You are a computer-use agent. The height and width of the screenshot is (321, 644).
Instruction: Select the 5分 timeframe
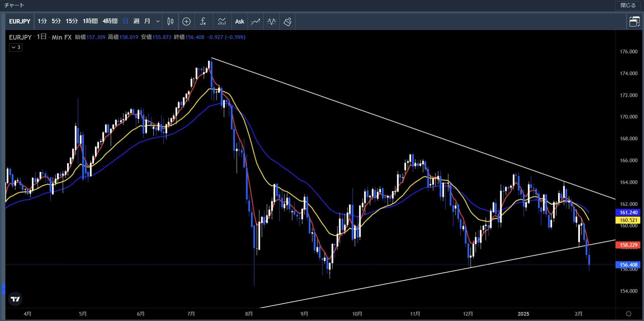56,21
